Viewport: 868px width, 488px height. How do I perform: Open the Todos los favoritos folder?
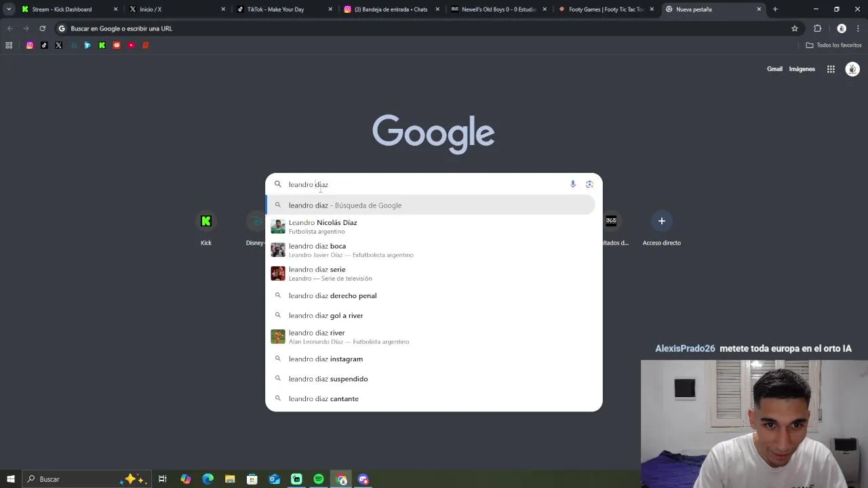833,45
